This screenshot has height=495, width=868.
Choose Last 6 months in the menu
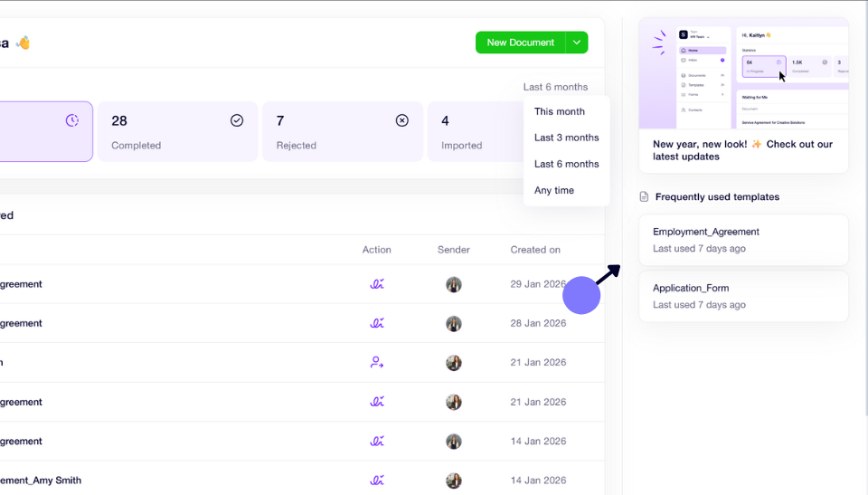pyautogui.click(x=566, y=164)
